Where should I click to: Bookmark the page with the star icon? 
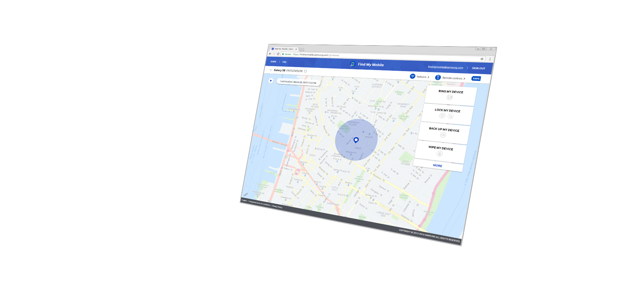point(482,59)
